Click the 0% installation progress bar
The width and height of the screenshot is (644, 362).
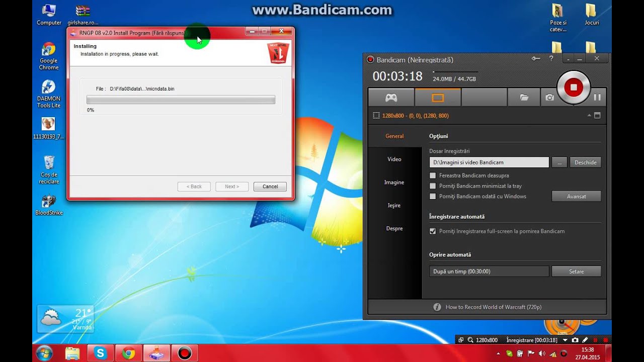tap(181, 100)
